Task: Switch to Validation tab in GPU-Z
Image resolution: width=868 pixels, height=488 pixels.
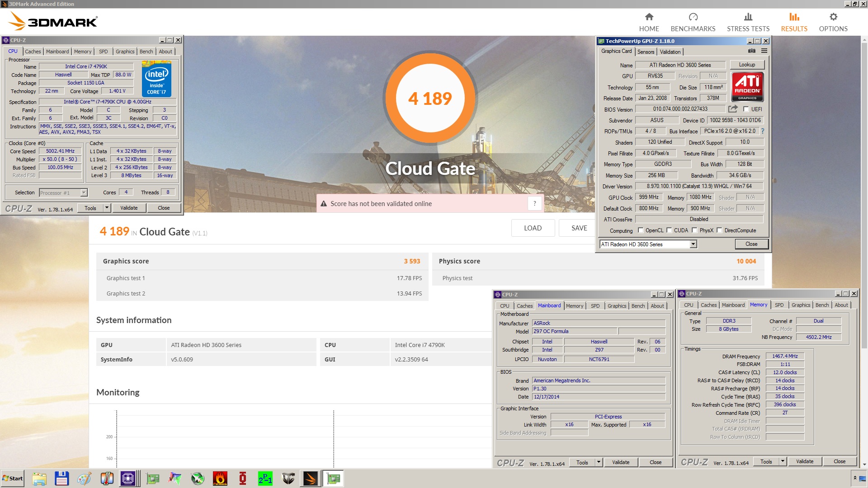Action: (670, 52)
